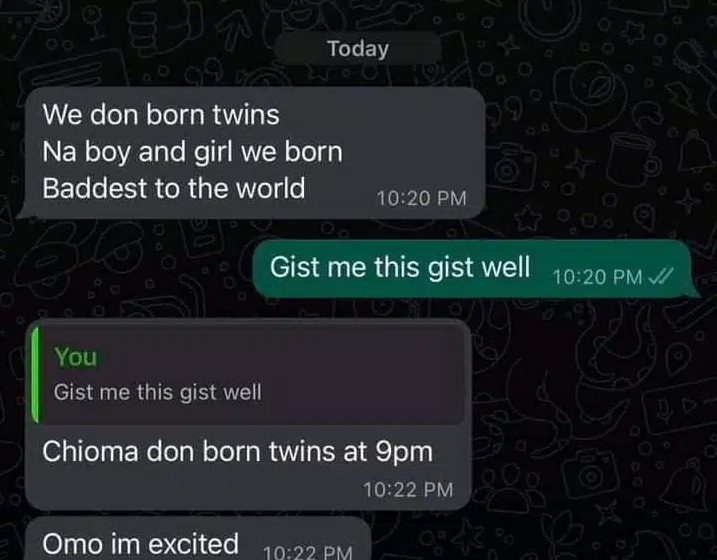Tap the green bar on quoted reply

[35, 375]
